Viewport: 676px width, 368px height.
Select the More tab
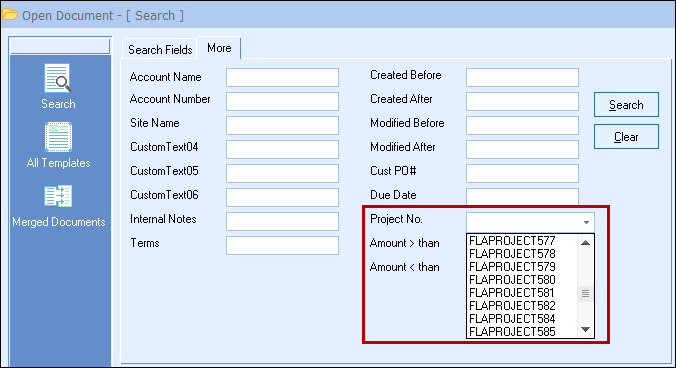(219, 48)
